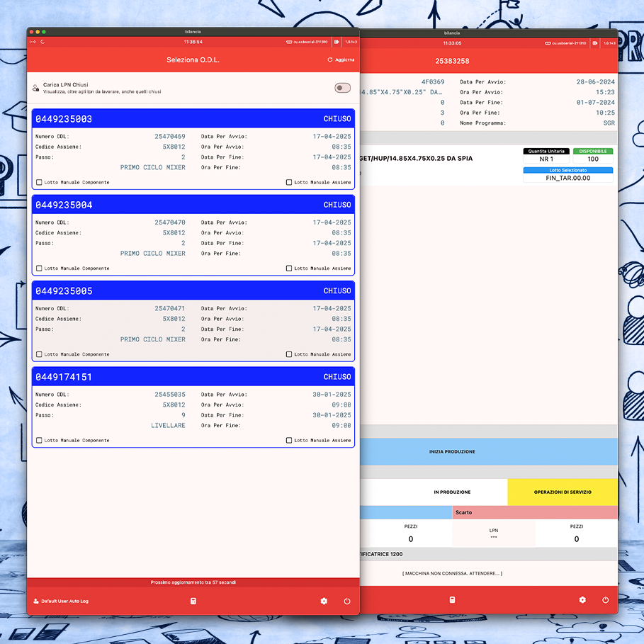
Task: Click the lock icon beside Carica LPN Chiusi
Action: pos(35,88)
